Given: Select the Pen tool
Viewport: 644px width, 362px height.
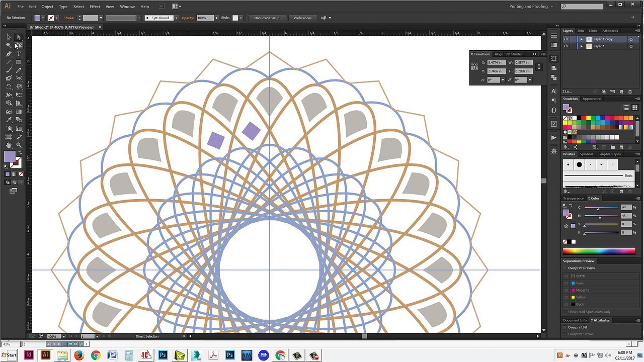Looking at the screenshot, I should click(x=9, y=54).
